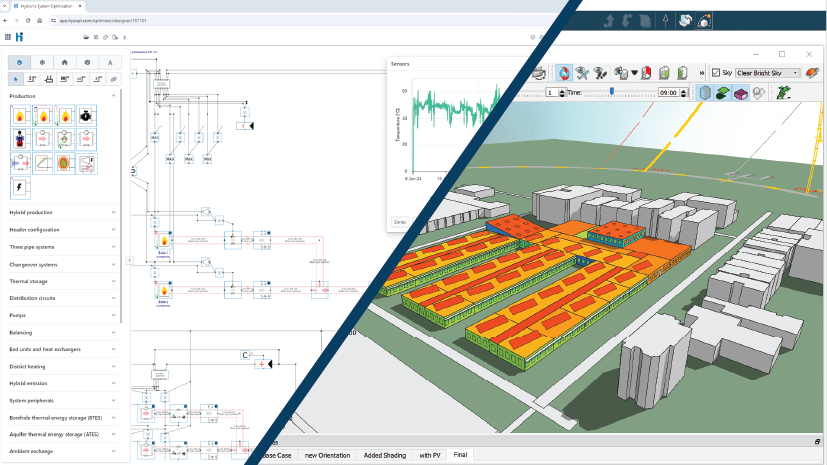This screenshot has height=465, width=827.
Task: Select the house building tab
Action: (x=65, y=62)
